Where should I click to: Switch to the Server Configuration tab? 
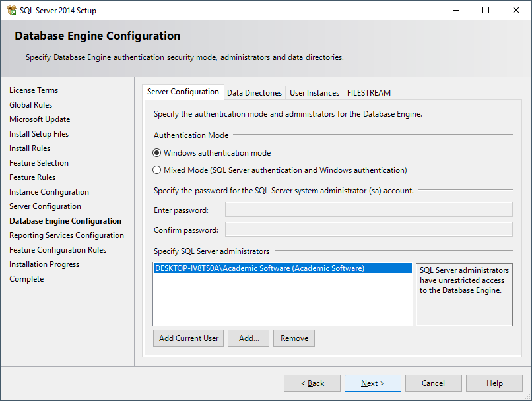pyautogui.click(x=183, y=92)
